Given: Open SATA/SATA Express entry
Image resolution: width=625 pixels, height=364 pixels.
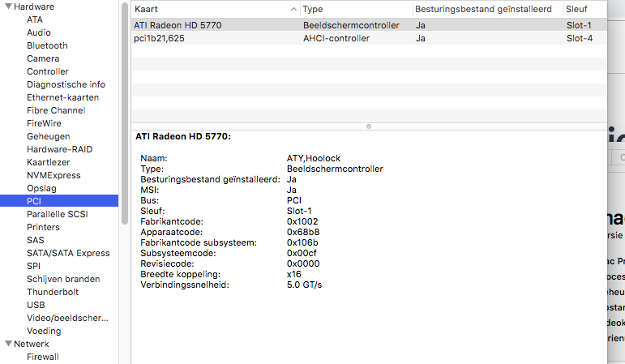Looking at the screenshot, I should point(68,253).
